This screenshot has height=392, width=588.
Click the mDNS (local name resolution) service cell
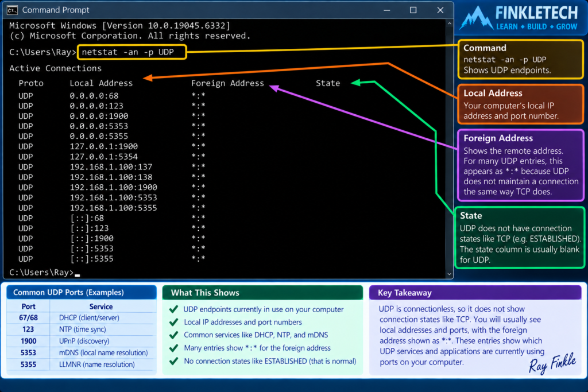103,352
